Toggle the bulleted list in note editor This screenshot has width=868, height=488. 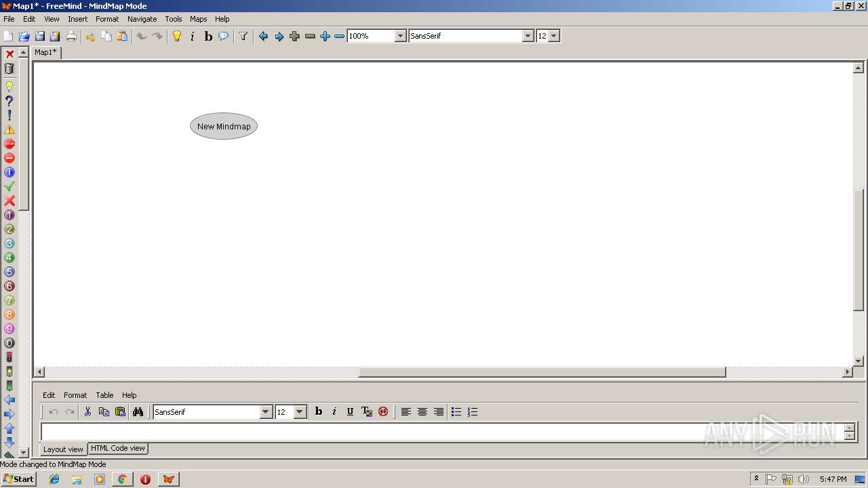tap(456, 411)
